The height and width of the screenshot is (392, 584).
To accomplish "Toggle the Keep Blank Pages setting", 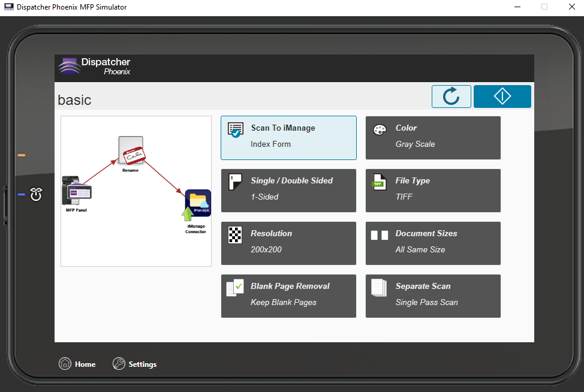I will tap(288, 296).
